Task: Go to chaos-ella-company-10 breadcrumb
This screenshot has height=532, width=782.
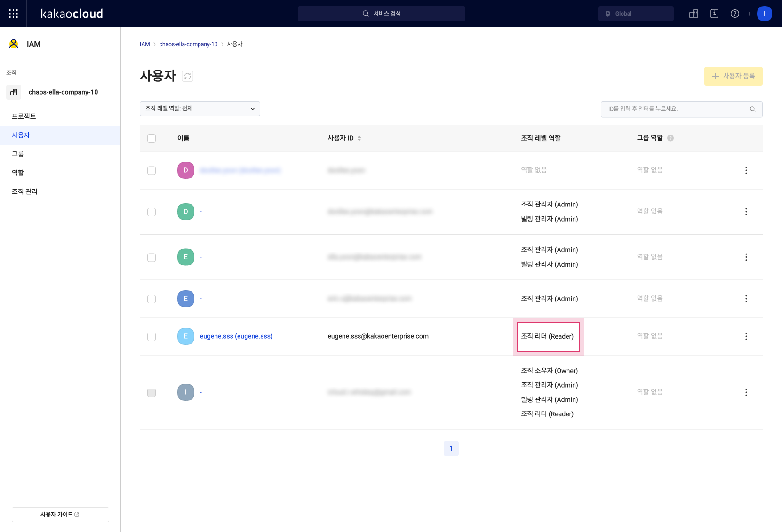Action: 188,44
